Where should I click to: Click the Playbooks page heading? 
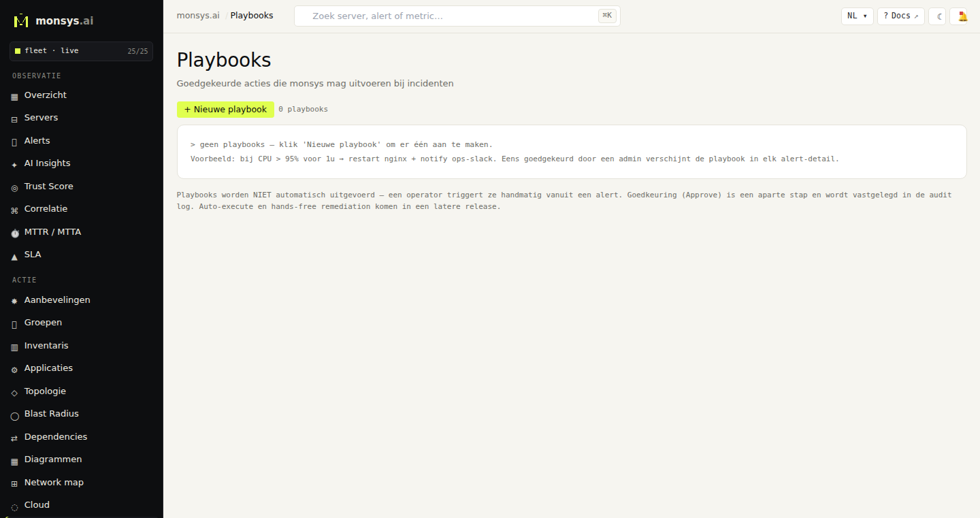(x=224, y=60)
